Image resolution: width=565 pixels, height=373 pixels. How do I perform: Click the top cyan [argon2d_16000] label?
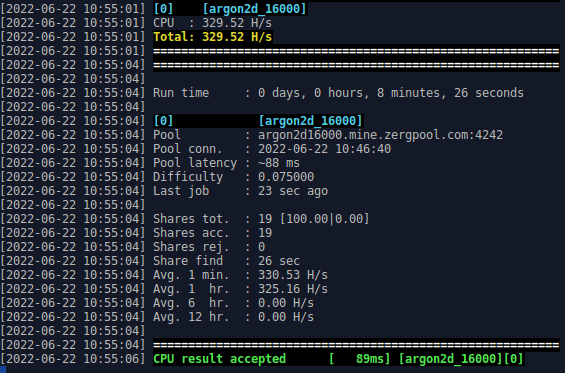(254, 9)
